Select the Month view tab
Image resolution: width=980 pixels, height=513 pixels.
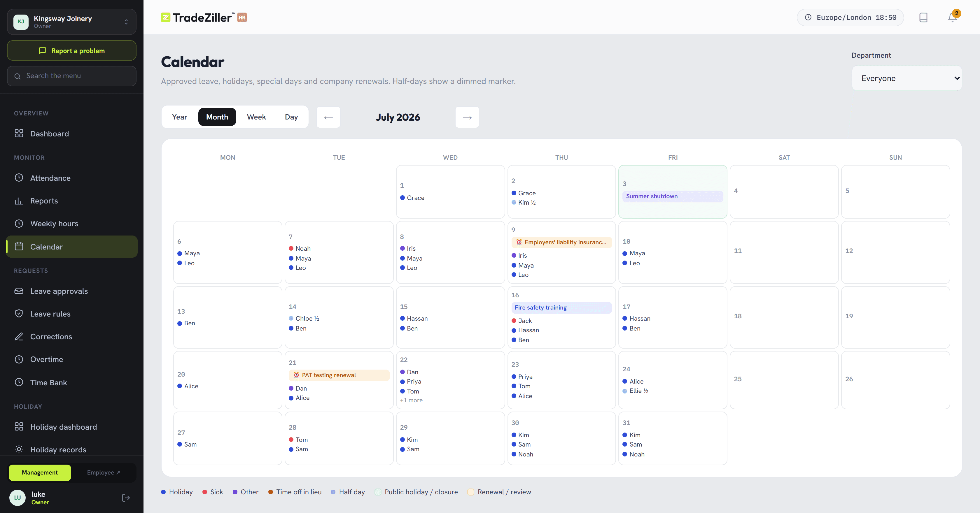pos(217,117)
